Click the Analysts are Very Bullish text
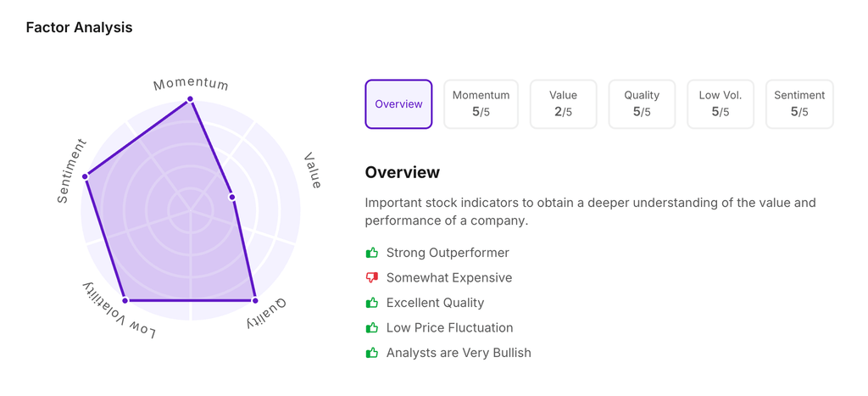The width and height of the screenshot is (868, 396). coord(459,353)
